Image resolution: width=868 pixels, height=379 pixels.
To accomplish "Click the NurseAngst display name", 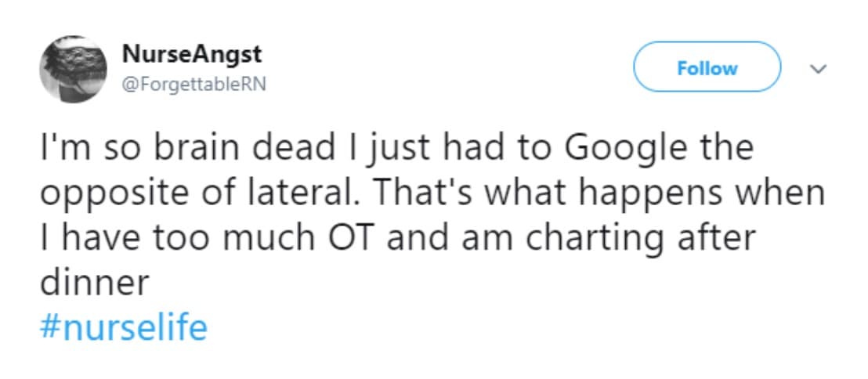I will (x=191, y=55).
